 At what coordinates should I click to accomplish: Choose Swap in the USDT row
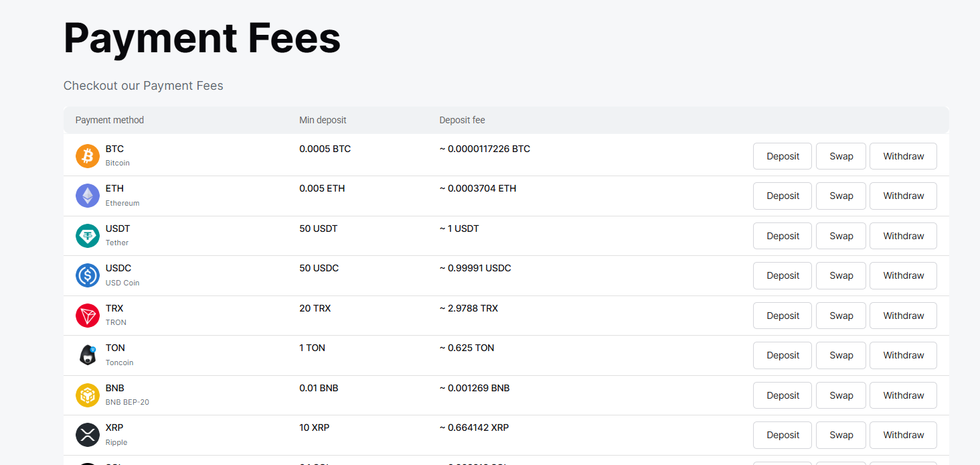tap(841, 236)
